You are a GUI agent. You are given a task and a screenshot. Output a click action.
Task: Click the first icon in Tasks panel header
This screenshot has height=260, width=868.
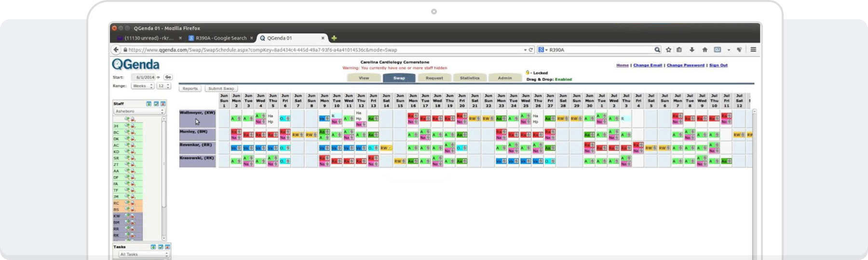(x=153, y=247)
